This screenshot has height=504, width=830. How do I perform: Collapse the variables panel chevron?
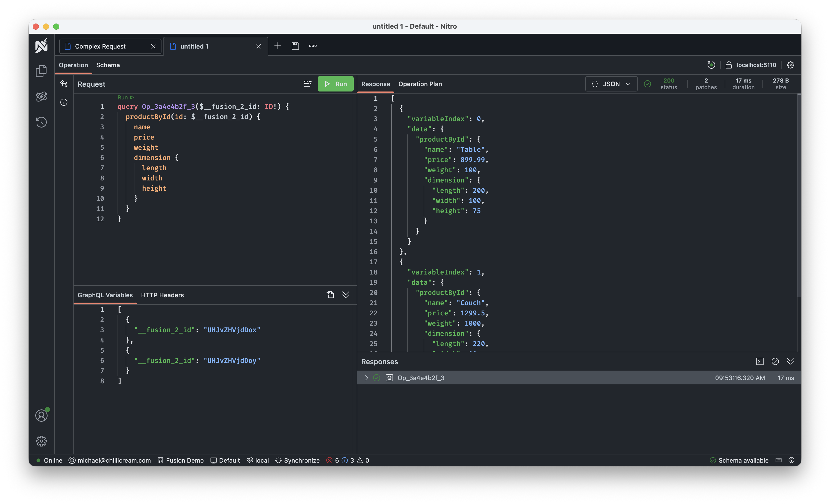click(x=345, y=295)
